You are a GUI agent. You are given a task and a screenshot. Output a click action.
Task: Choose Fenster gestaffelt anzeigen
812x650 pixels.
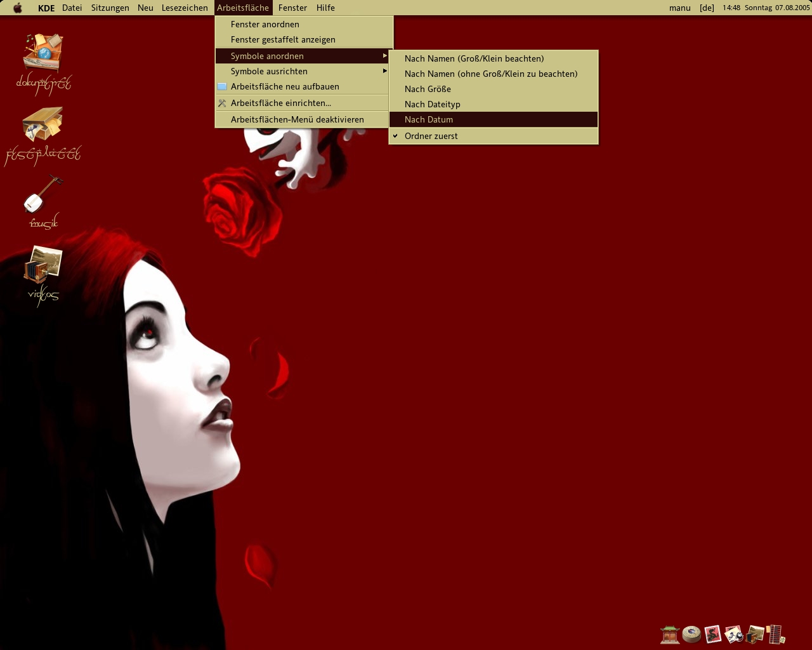tap(304, 39)
